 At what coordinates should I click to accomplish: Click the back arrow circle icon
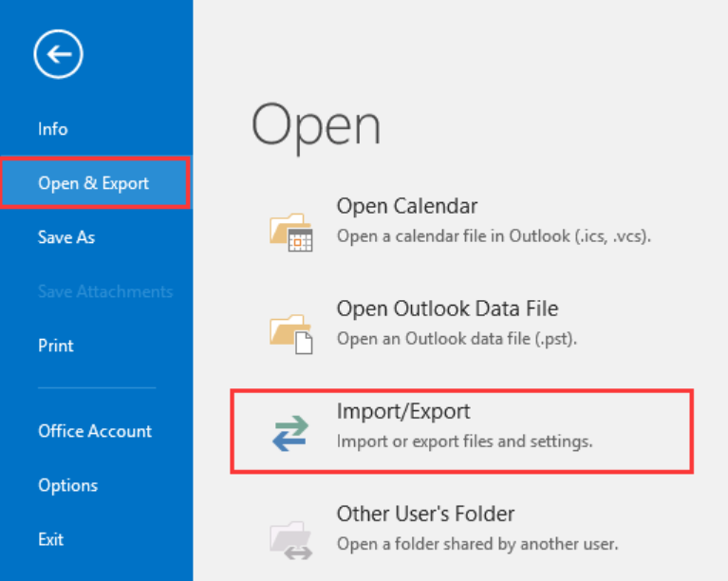coord(59,54)
